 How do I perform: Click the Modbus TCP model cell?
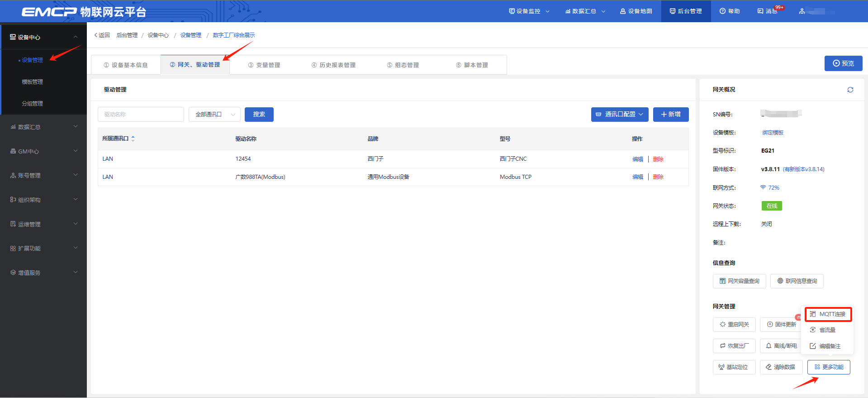pyautogui.click(x=516, y=177)
